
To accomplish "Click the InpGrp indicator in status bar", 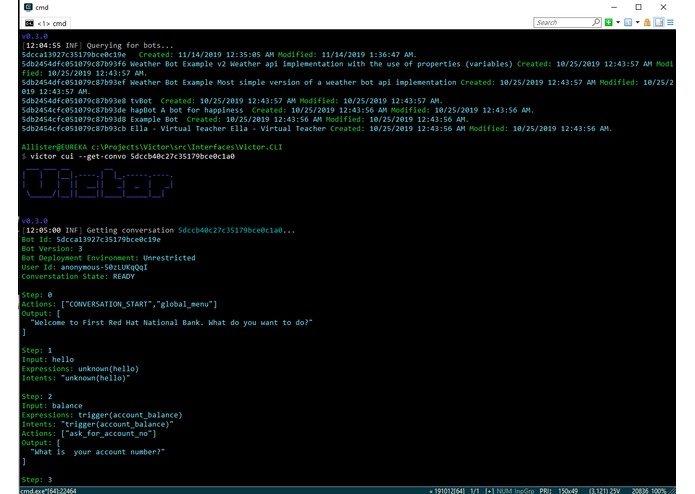I will (x=524, y=491).
